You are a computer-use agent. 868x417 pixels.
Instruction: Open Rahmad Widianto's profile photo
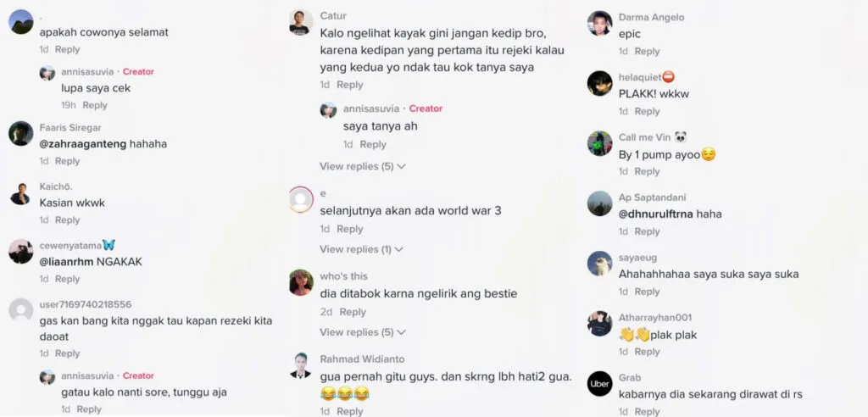pyautogui.click(x=301, y=365)
